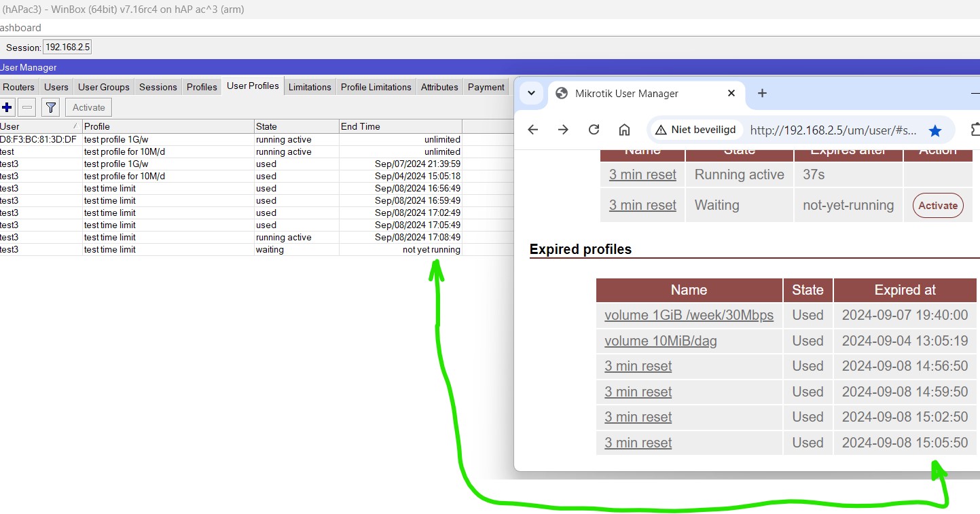Image resolution: width=980 pixels, height=514 pixels.
Task: Click the 37s expires-after value
Action: tap(814, 175)
